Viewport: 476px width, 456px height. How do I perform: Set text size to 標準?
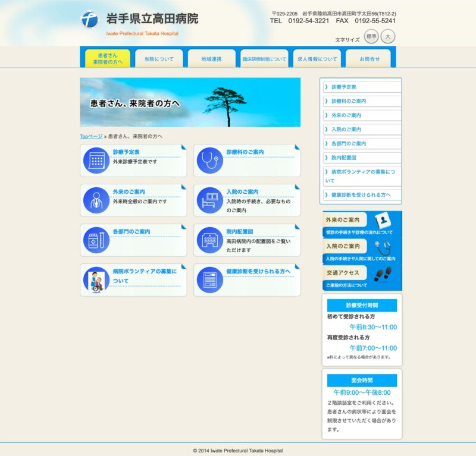coord(371,36)
